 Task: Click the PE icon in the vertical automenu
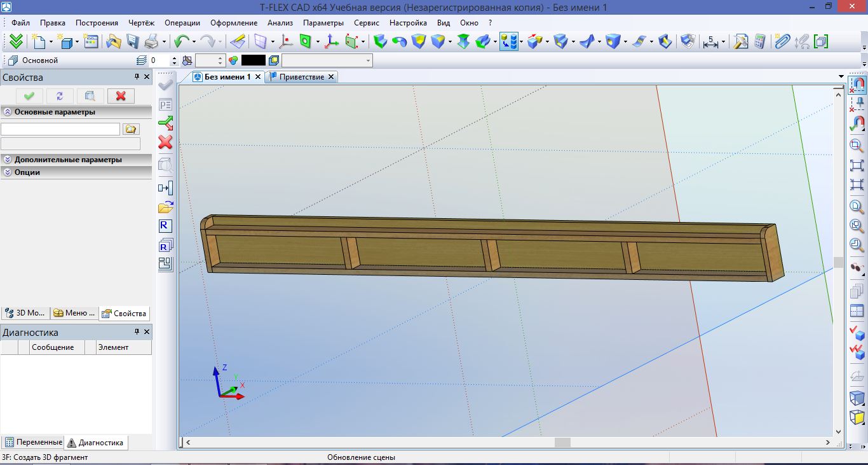tap(165, 105)
